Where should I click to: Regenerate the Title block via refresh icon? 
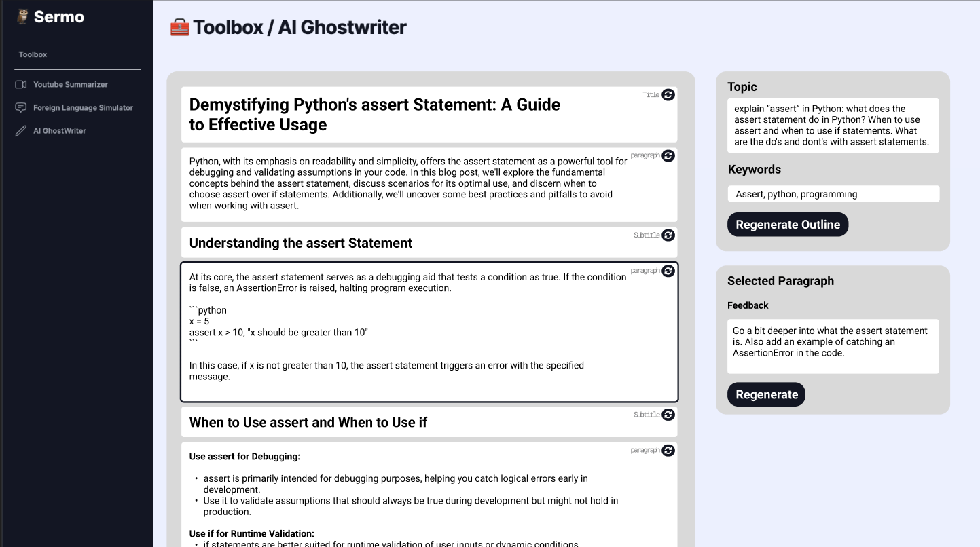668,95
